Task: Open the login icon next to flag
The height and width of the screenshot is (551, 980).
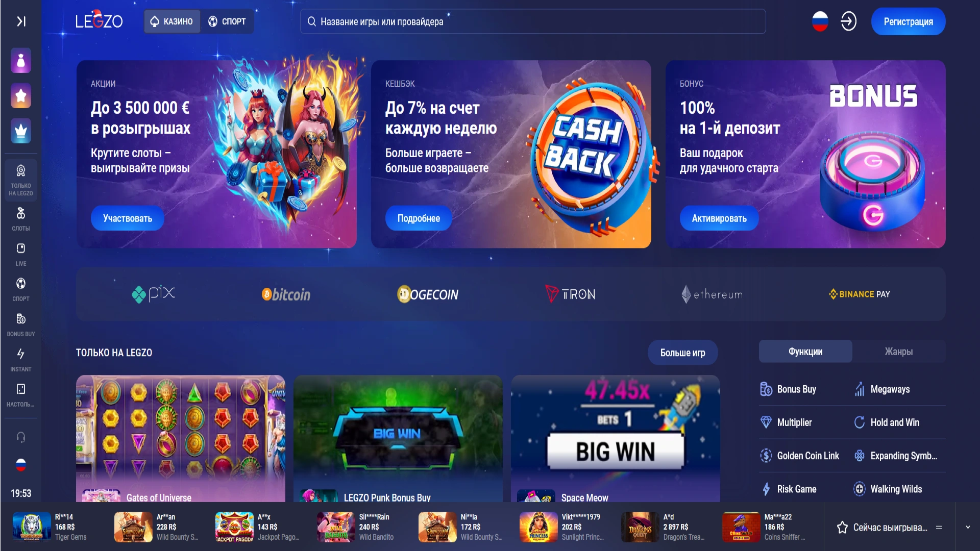Action: (x=848, y=21)
